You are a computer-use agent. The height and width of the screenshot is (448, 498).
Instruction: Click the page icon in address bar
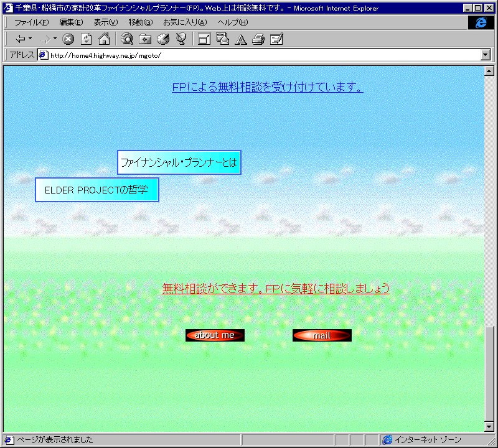(x=43, y=55)
